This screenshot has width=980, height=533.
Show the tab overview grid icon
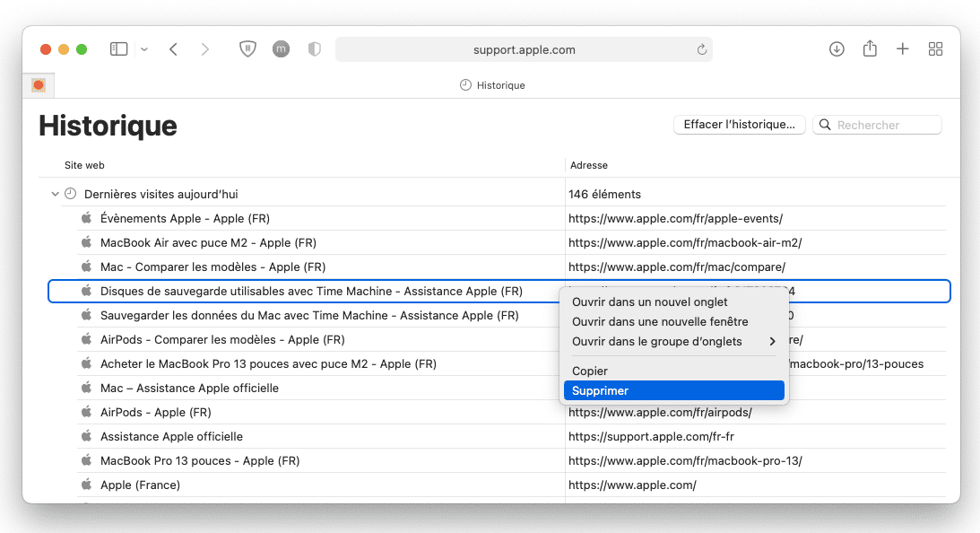click(936, 48)
